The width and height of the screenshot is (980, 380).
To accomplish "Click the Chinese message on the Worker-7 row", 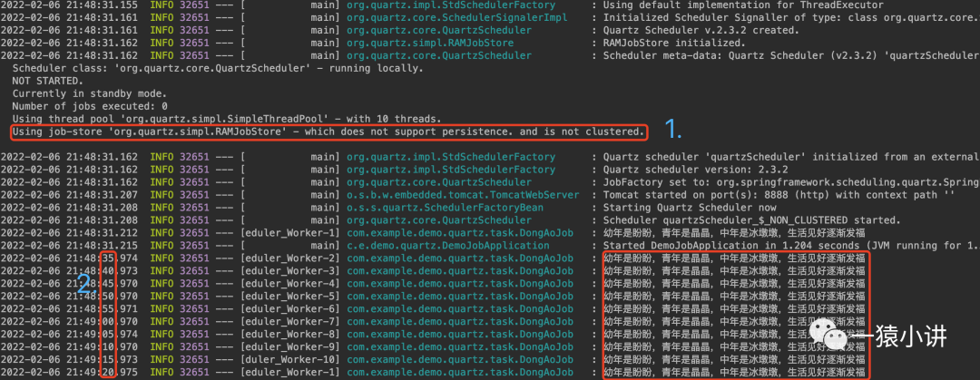I will 735,322.
